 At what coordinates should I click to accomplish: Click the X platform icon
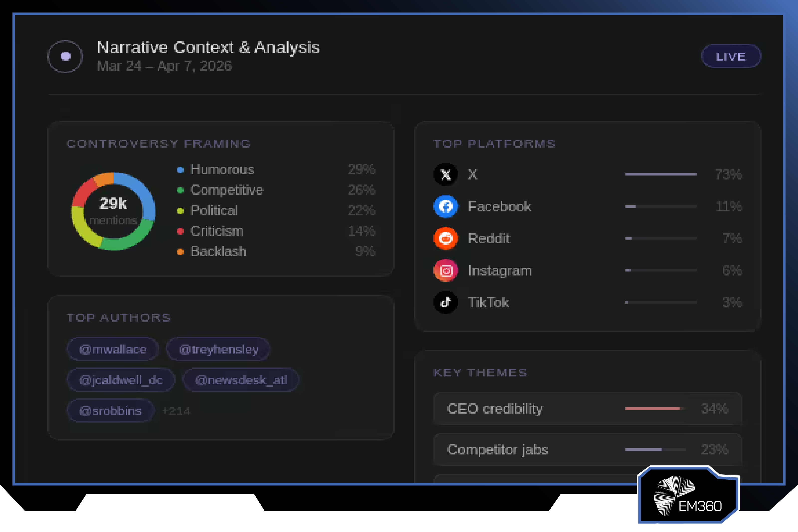[445, 175]
